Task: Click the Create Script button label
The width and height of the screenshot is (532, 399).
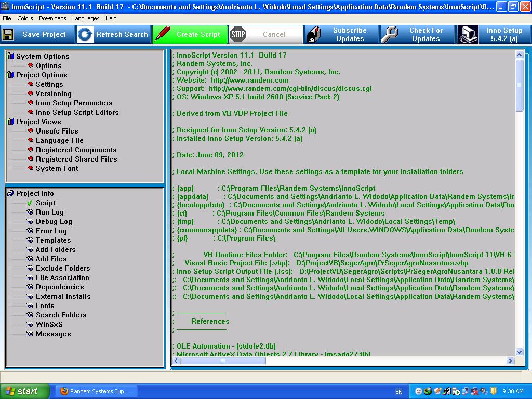Action: [x=198, y=35]
